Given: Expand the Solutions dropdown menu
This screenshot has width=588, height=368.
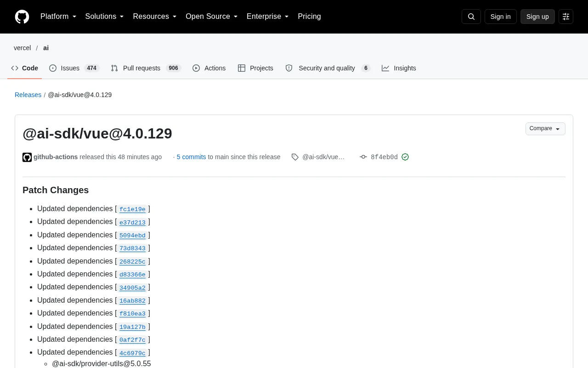Looking at the screenshot, I should coord(104,17).
